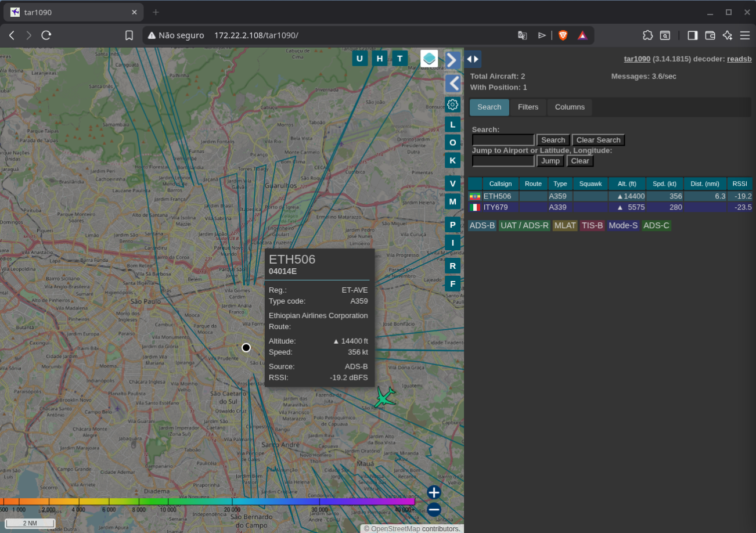
Task: Click the F map button
Action: pyautogui.click(x=453, y=284)
